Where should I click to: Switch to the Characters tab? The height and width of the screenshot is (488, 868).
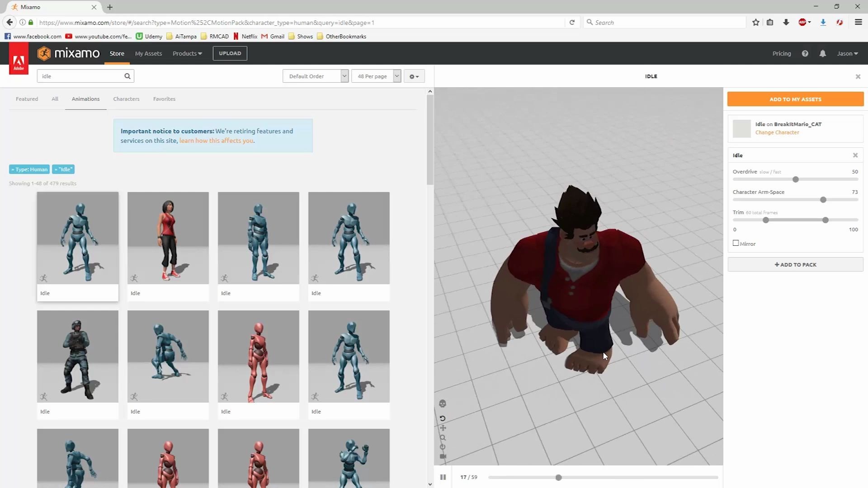126,99
